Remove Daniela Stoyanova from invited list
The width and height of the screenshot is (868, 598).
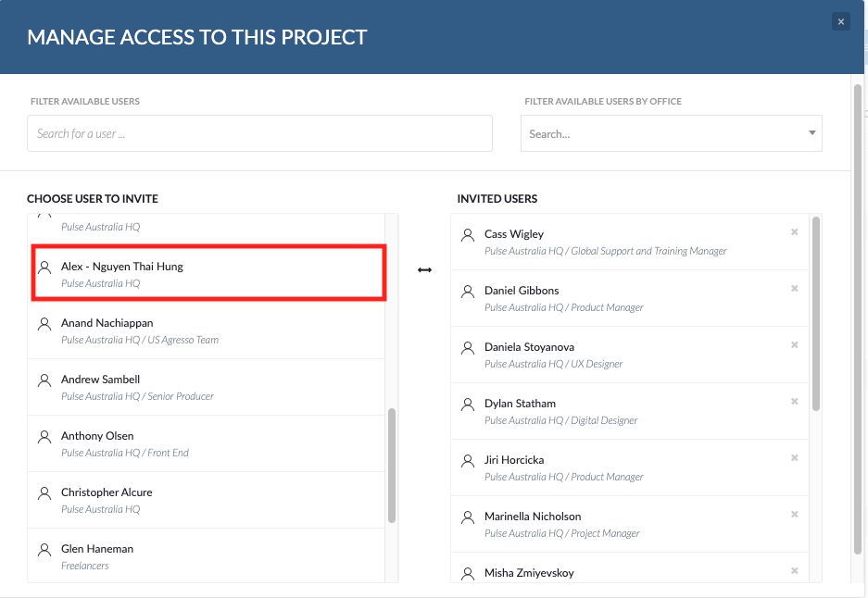coord(795,344)
